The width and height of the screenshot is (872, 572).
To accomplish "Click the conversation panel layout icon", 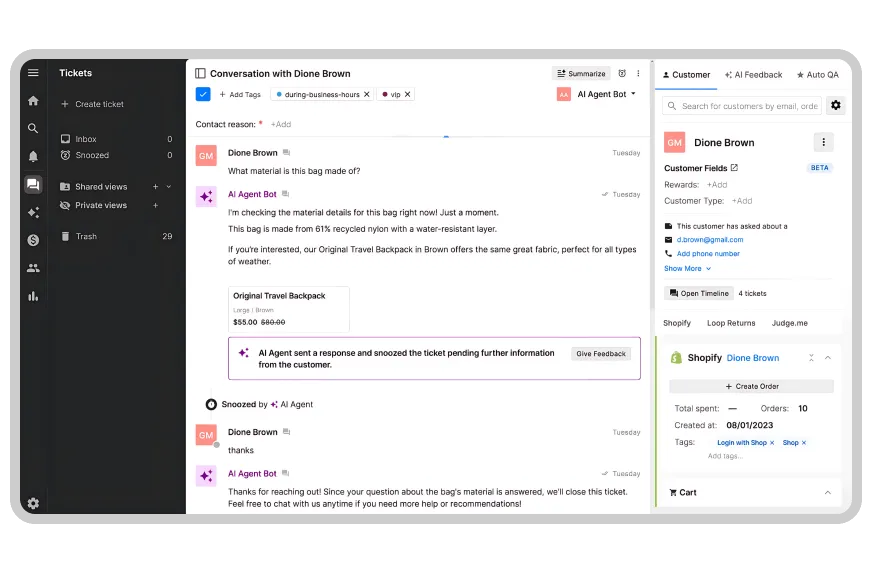I will click(200, 73).
